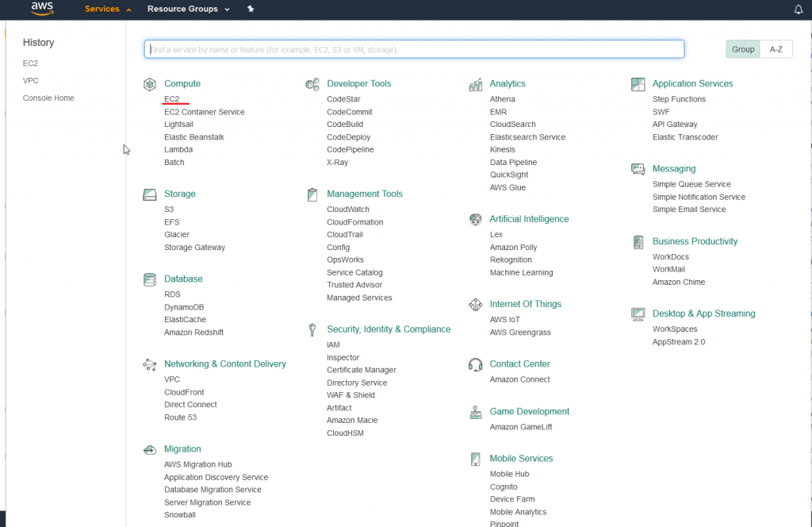Click the Compute category icon
Viewport: 812px width, 527px height.
pyautogui.click(x=150, y=83)
